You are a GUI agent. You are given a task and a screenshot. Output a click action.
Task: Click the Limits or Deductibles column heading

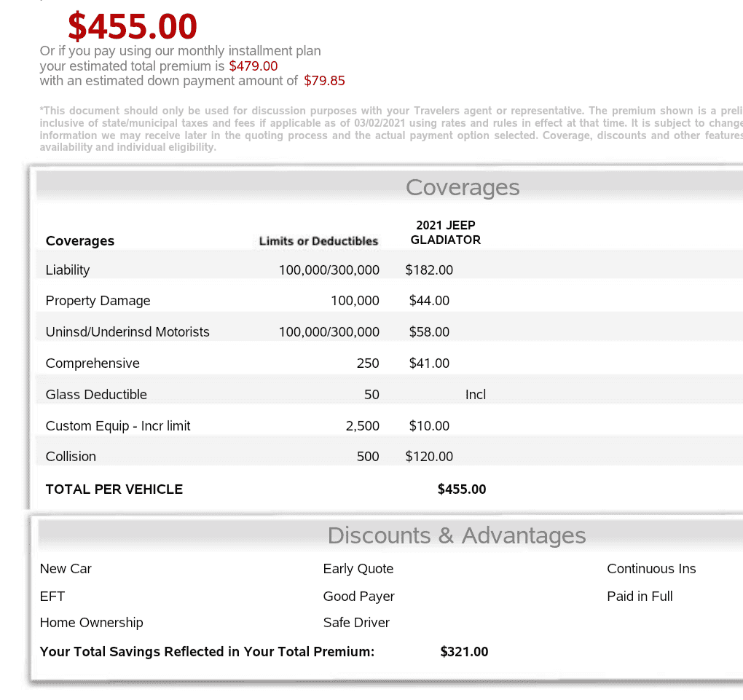[x=318, y=241]
